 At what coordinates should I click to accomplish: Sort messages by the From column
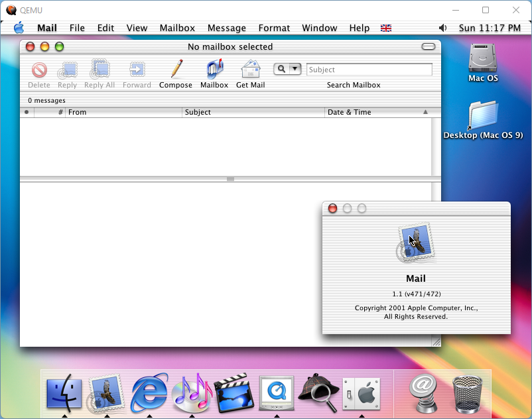(123, 112)
